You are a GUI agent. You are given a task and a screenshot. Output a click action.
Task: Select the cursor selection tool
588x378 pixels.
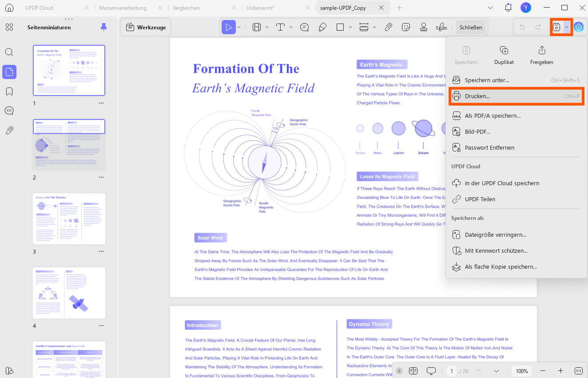(x=229, y=27)
